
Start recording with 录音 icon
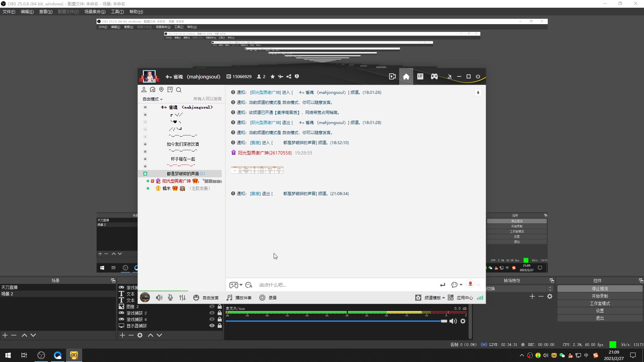(x=262, y=298)
